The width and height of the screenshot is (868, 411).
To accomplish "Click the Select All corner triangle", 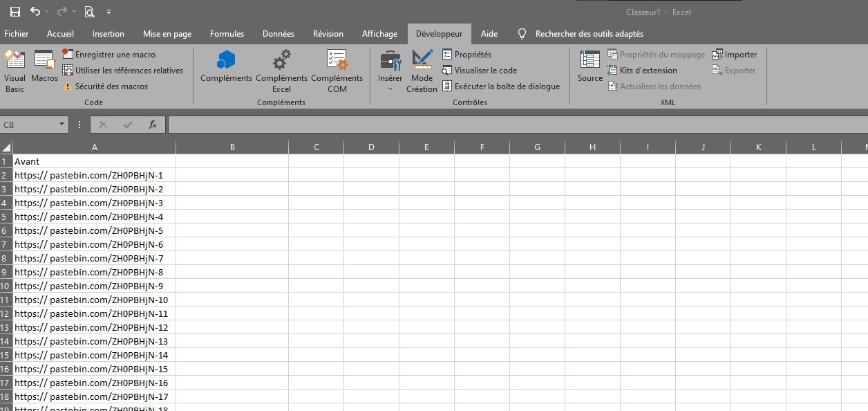I will [6, 147].
